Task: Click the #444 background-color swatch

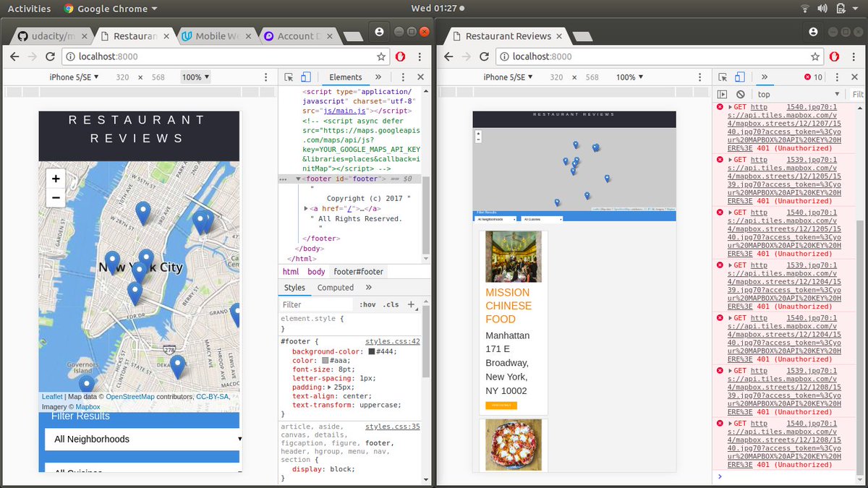Action: point(372,351)
